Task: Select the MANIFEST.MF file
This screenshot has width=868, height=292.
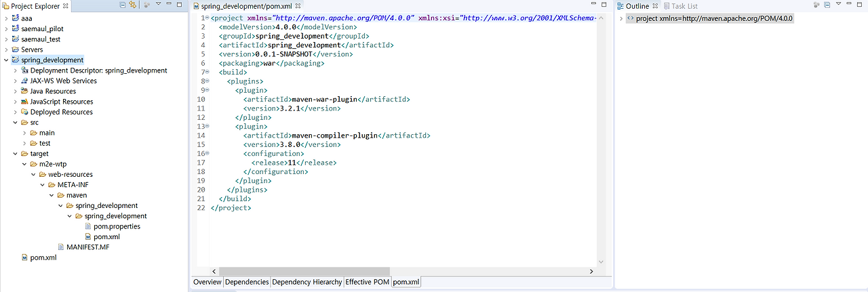Action: pos(83,247)
